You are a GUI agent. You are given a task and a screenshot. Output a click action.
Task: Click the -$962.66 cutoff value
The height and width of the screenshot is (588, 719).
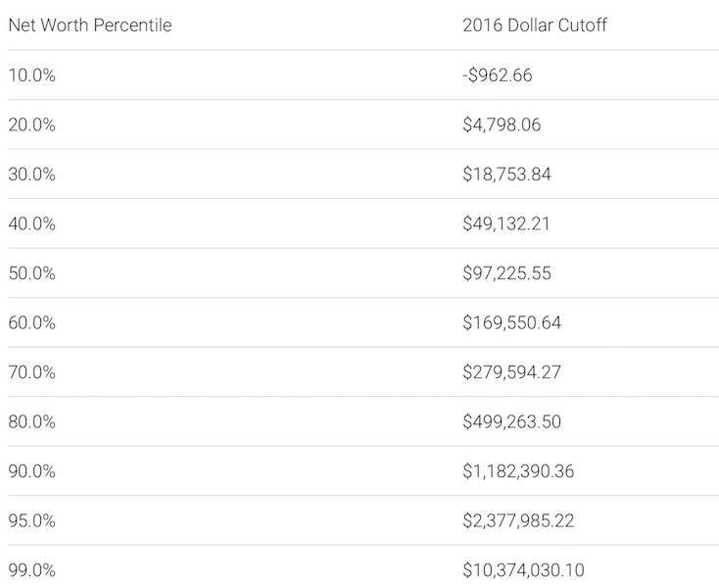click(x=497, y=75)
